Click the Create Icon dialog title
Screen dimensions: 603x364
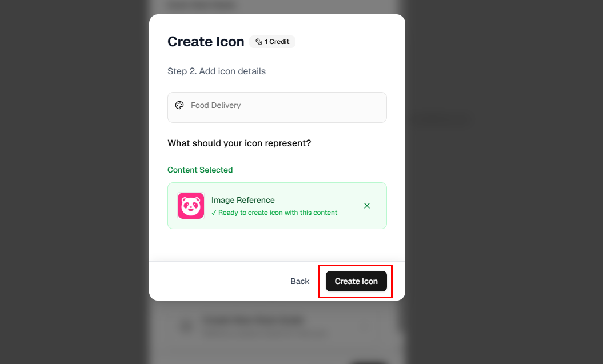pyautogui.click(x=206, y=41)
